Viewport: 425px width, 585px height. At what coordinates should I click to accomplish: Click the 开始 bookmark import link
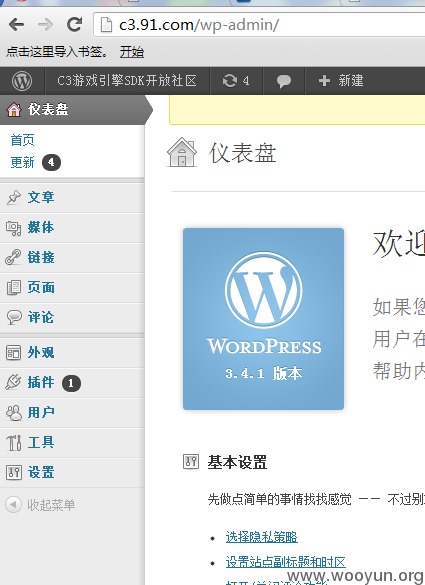132,52
